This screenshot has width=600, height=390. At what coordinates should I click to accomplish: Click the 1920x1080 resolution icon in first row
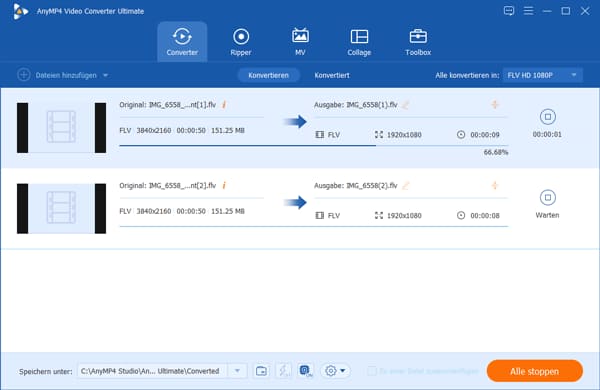[378, 134]
